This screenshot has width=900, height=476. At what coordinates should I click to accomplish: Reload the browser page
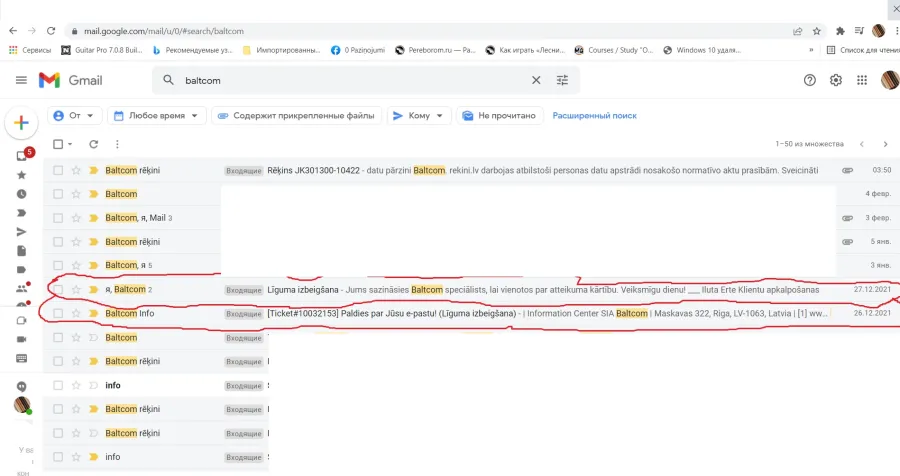coord(51,31)
